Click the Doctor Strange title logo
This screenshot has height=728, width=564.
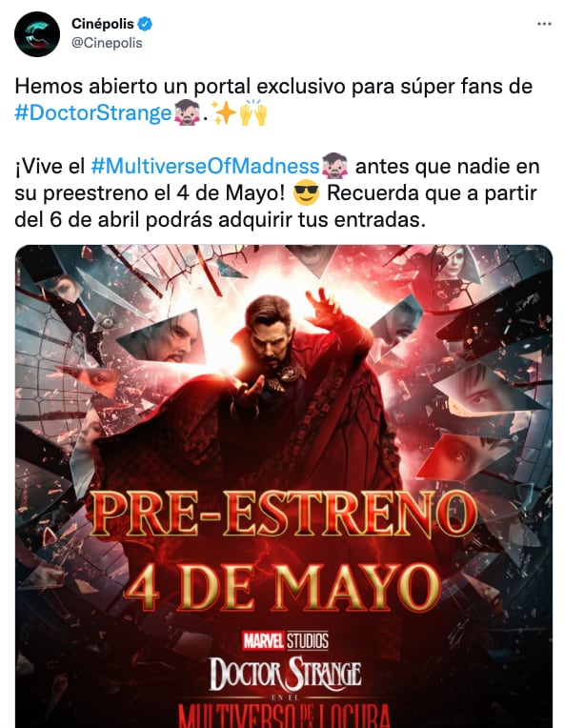coord(285,674)
